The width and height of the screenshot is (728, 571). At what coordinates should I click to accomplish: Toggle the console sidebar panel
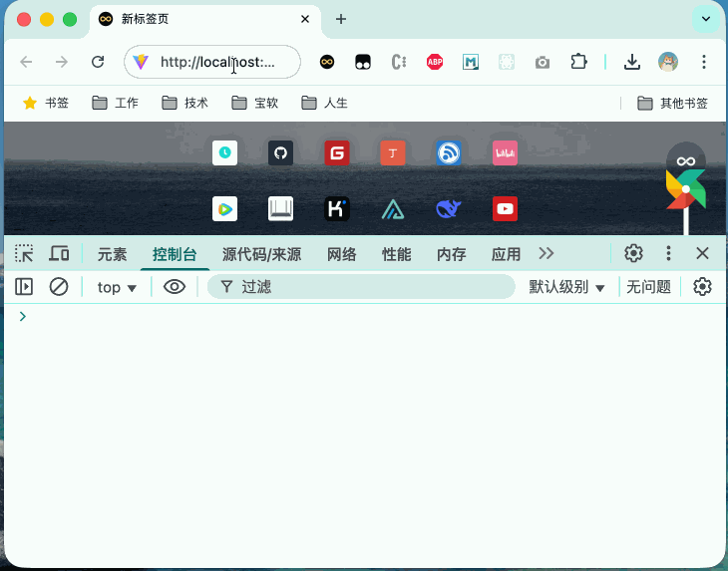tap(24, 287)
